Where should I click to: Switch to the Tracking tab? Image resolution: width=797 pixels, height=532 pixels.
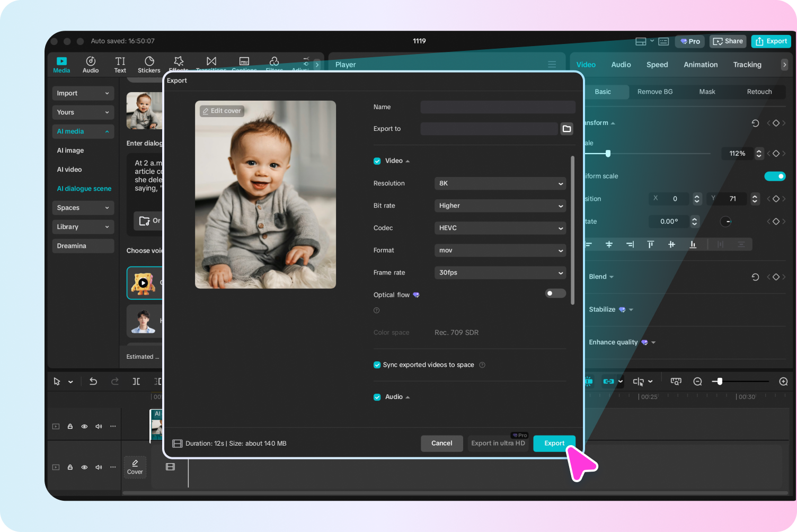click(747, 64)
